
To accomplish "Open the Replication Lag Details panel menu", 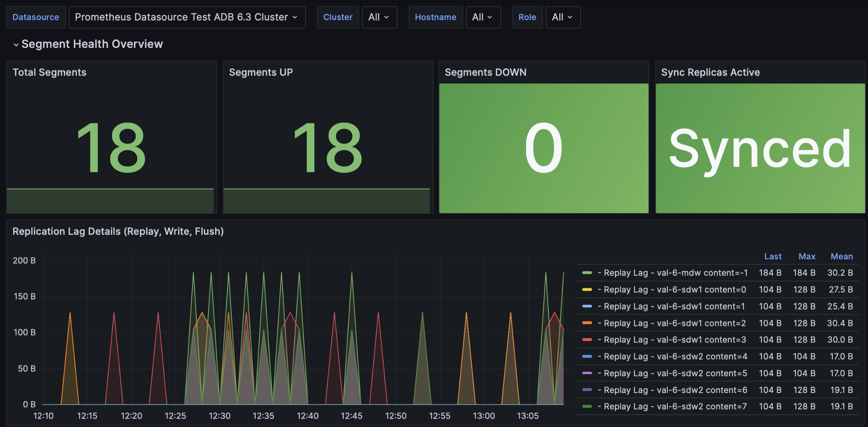I will 118,231.
